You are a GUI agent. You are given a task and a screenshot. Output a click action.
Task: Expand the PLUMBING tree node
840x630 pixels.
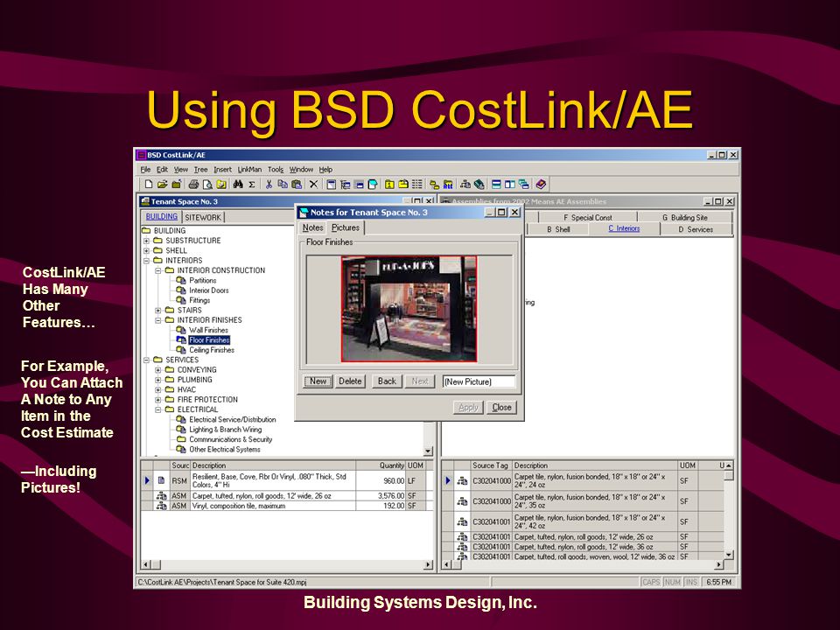pyautogui.click(x=158, y=380)
